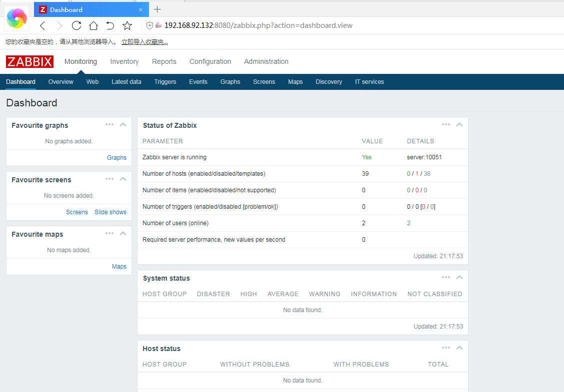
Task: Click the ZABBIX logo
Action: tap(29, 61)
